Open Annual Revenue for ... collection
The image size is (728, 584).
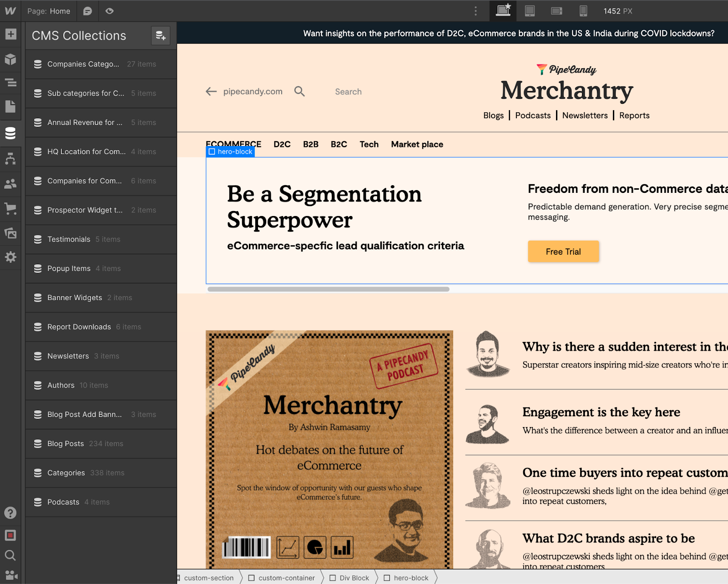pyautogui.click(x=101, y=122)
